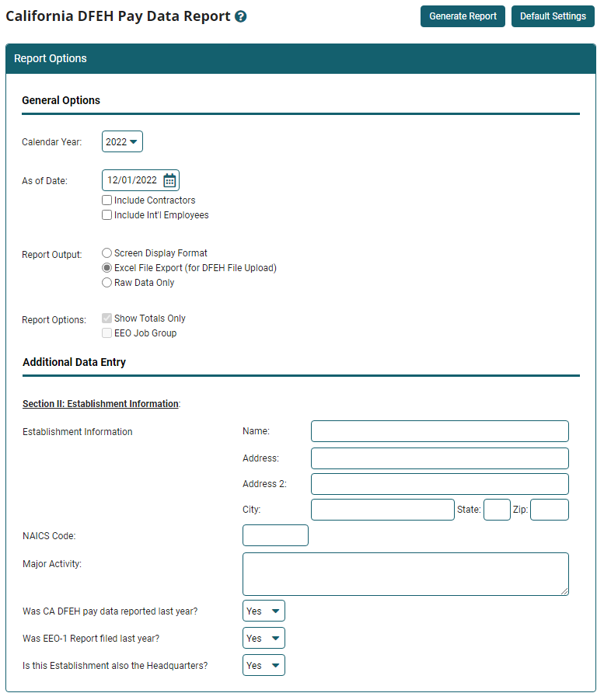This screenshot has width=604, height=700.
Task: Click the NAICS Code field
Action: [x=275, y=535]
